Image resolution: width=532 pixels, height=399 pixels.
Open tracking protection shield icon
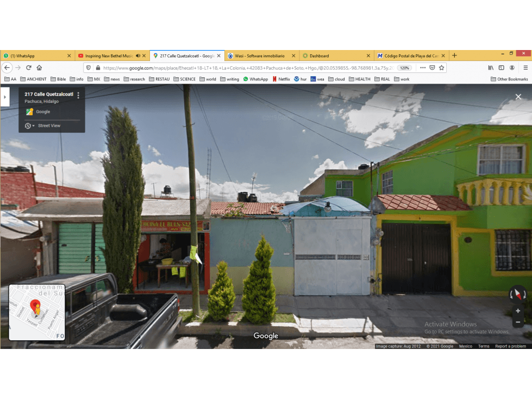[89, 68]
